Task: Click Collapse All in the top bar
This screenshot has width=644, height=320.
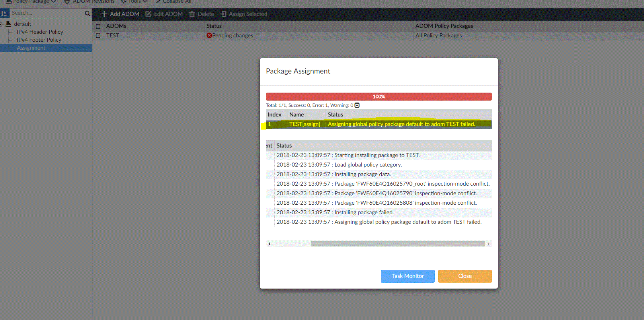Action: coord(173,2)
